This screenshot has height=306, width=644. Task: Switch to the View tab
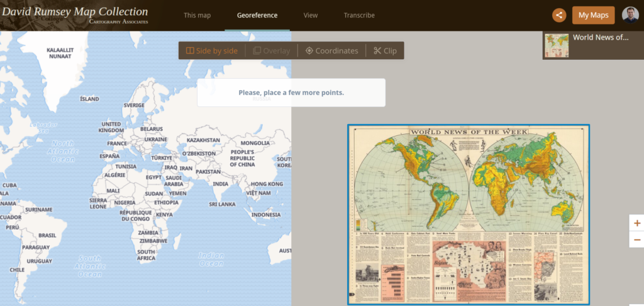click(x=311, y=15)
